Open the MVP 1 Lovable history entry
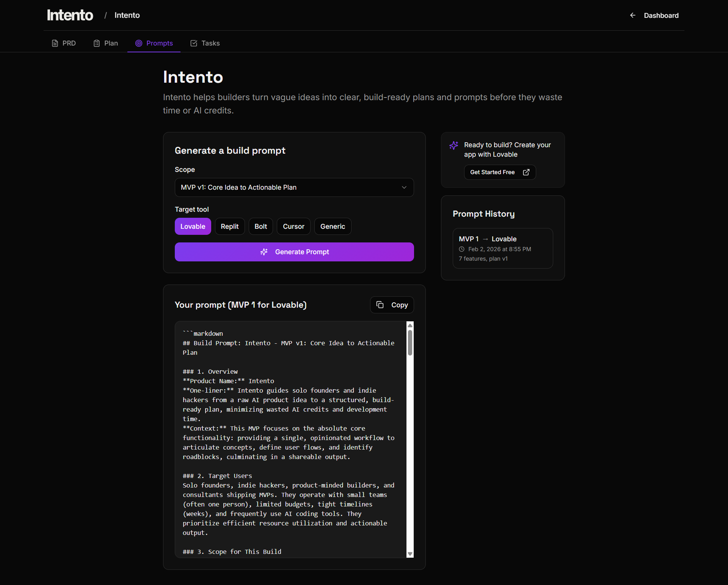728x585 pixels. pyautogui.click(x=502, y=248)
